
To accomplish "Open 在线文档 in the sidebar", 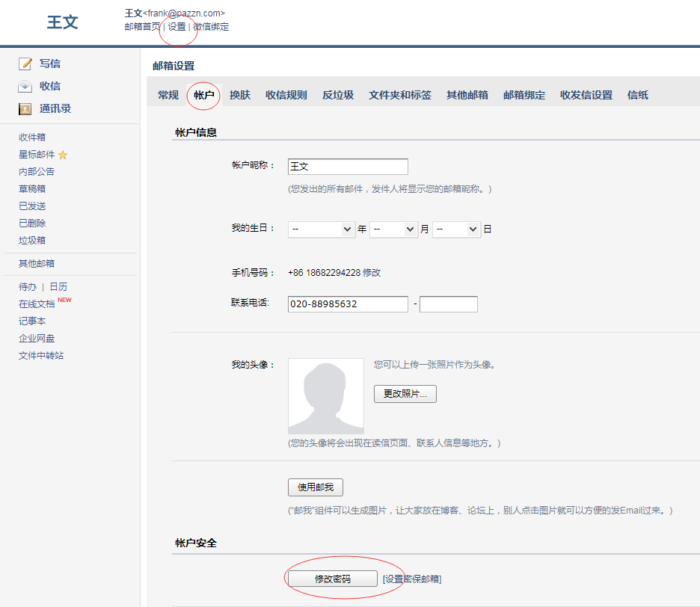I will [x=37, y=304].
